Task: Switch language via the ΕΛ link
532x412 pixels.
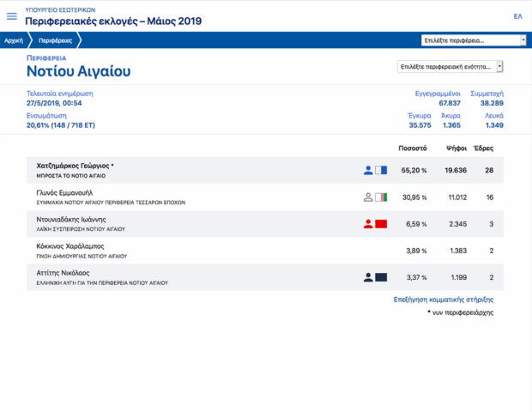Action: click(x=517, y=16)
